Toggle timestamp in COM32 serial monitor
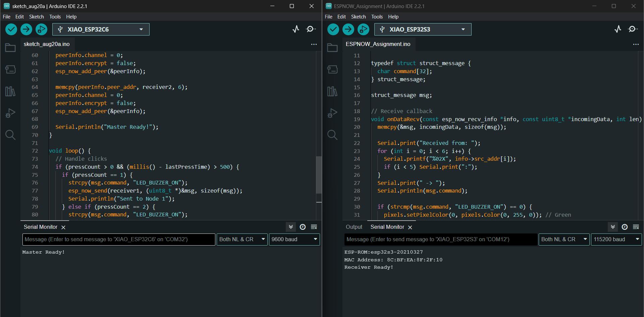The image size is (644, 317). 303,227
